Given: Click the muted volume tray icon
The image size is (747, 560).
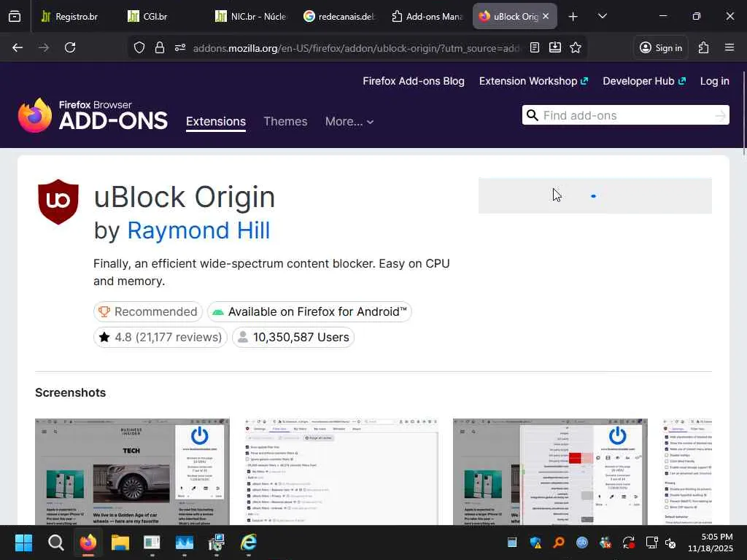Looking at the screenshot, I should 670,542.
